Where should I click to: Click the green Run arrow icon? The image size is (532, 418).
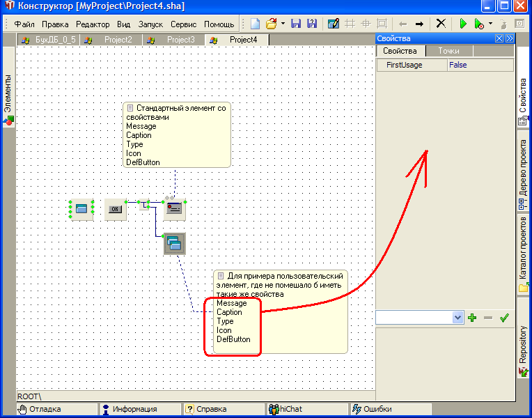tap(463, 24)
